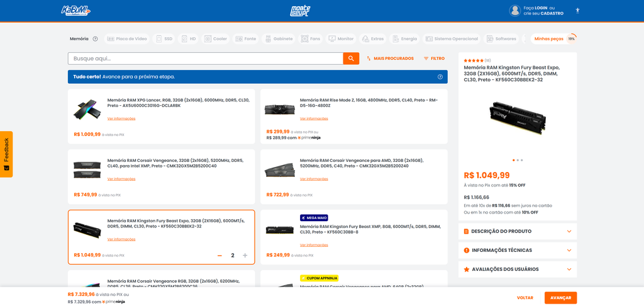
Task: Expand Avaliações dos Usuários section
Action: [x=518, y=270]
